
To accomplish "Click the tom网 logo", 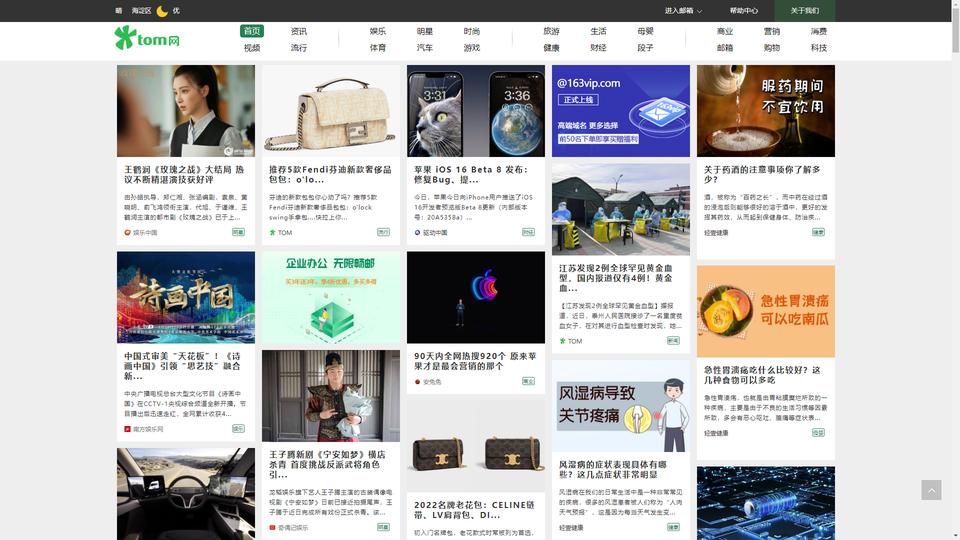I will pyautogui.click(x=147, y=38).
